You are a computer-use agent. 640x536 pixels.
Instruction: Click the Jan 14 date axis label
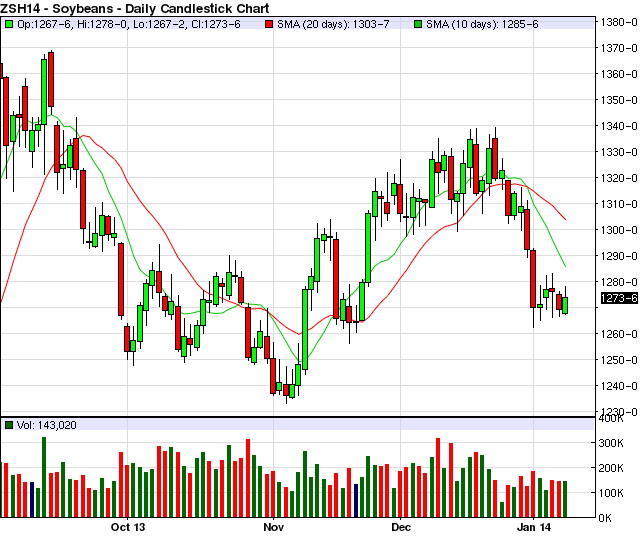[x=534, y=527]
